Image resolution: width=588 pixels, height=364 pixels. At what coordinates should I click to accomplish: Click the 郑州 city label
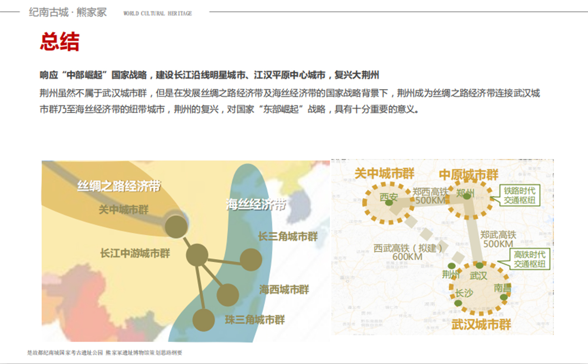tap(465, 193)
